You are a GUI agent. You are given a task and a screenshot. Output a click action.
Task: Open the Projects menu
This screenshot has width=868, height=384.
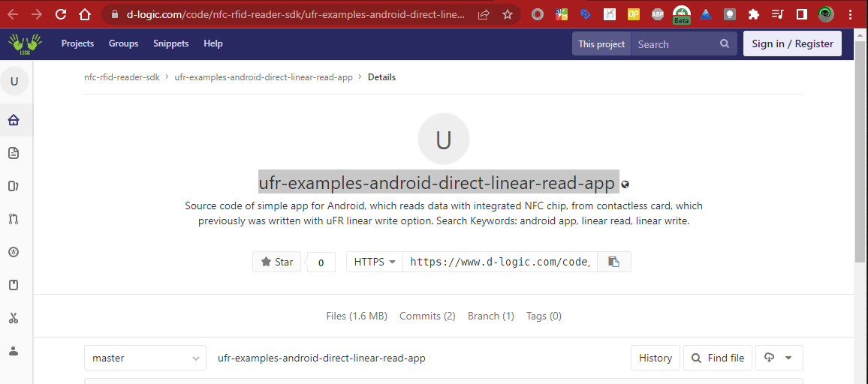77,43
